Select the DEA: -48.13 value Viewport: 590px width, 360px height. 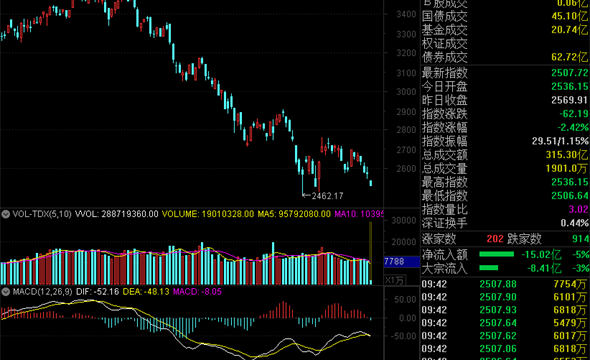pos(146,292)
